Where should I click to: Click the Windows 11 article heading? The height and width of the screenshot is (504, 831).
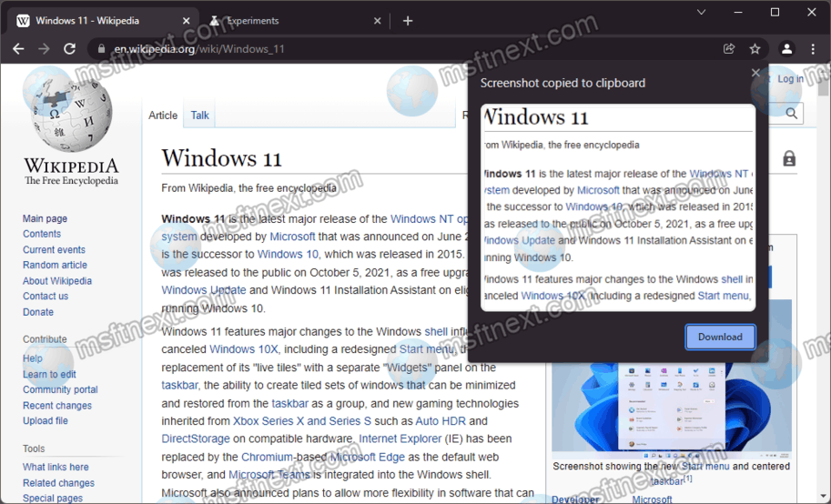(221, 158)
